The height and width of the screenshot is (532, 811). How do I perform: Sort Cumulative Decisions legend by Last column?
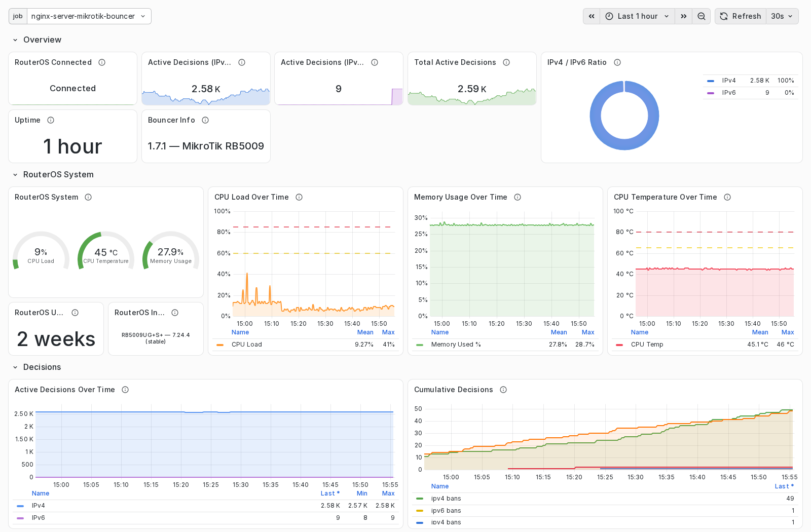tap(784, 486)
